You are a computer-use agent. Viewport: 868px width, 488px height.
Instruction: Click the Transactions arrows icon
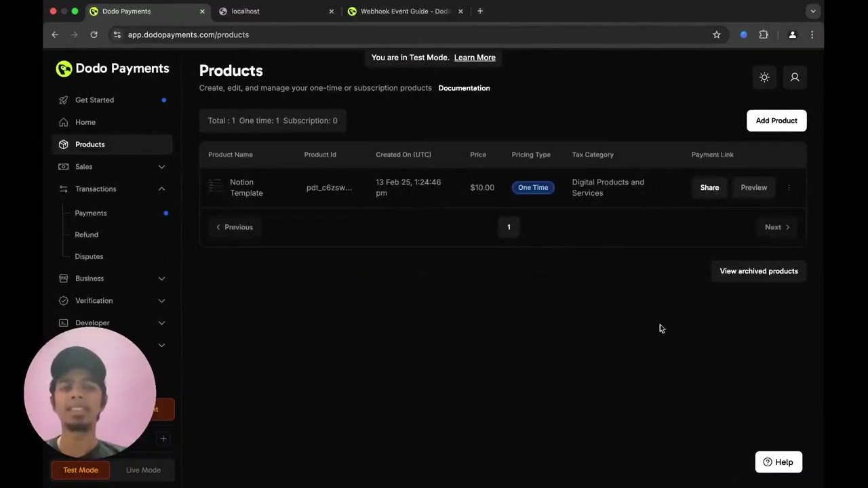[63, 189]
